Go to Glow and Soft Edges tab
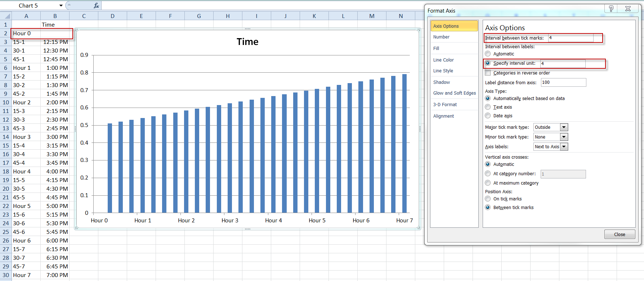This screenshot has height=281, width=644. [x=454, y=93]
